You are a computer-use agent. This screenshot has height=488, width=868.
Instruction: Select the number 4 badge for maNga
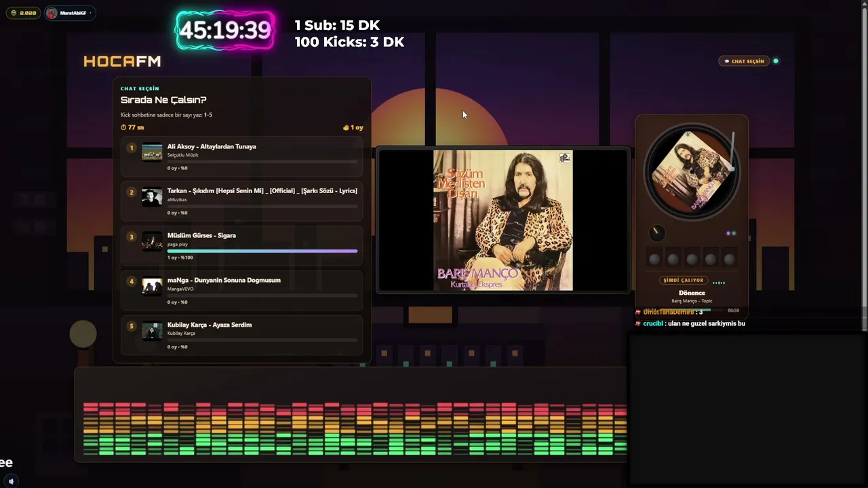(x=132, y=281)
